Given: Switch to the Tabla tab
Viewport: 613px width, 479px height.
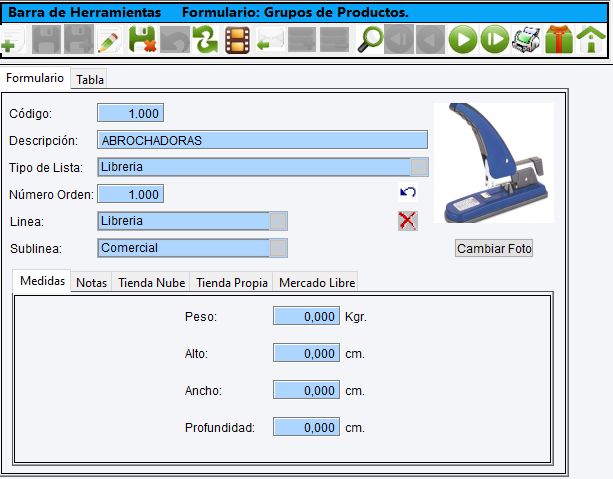Looking at the screenshot, I should click(x=90, y=79).
